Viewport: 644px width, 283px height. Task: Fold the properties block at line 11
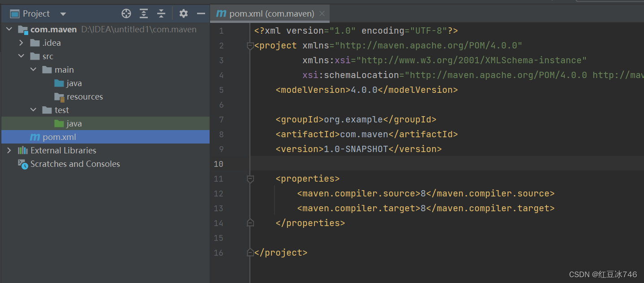250,179
